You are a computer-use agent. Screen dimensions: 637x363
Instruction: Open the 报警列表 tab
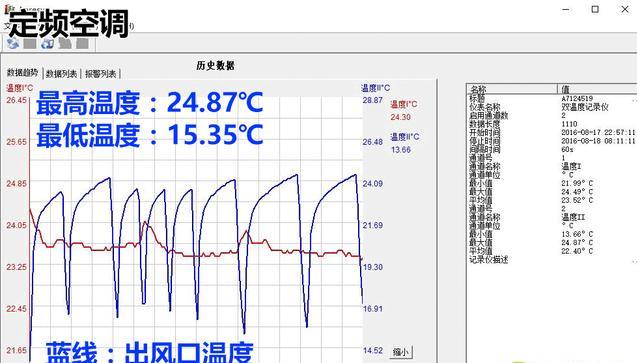[100, 74]
